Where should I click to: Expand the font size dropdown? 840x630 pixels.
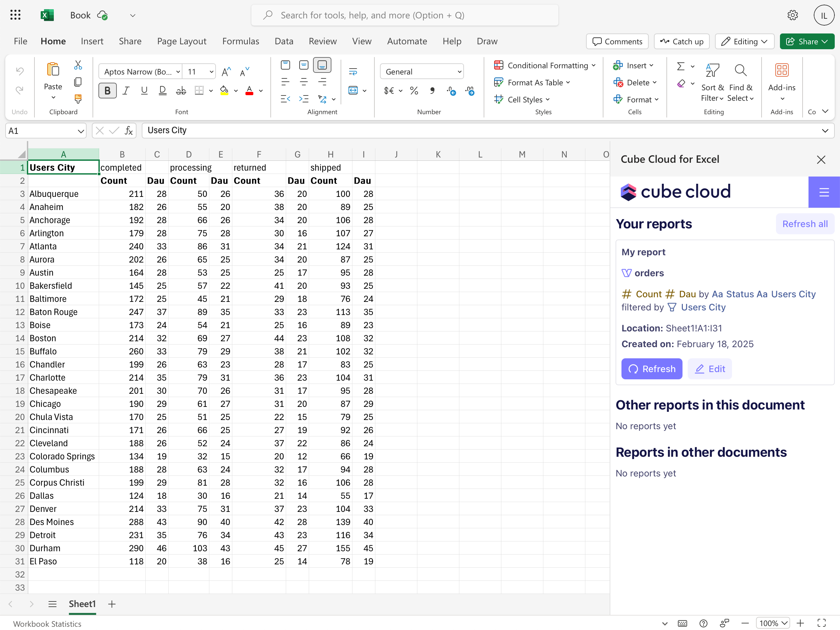click(x=211, y=72)
